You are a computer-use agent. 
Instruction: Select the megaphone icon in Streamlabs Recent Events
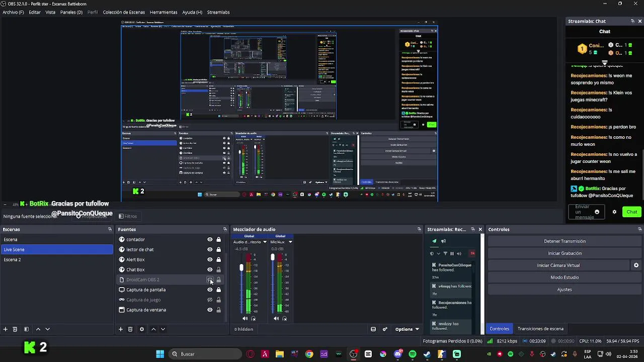tap(443, 241)
